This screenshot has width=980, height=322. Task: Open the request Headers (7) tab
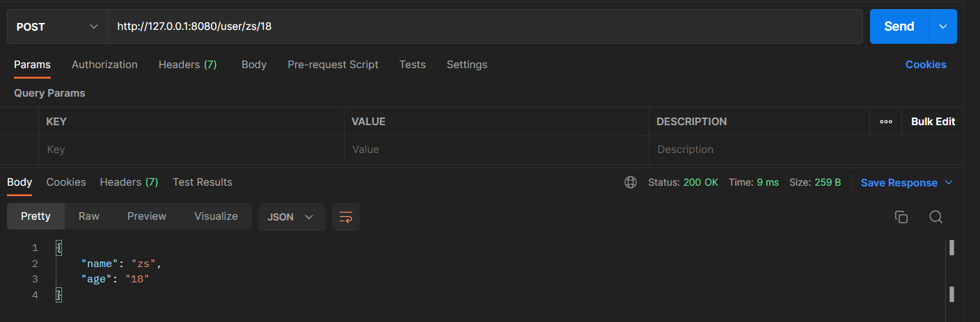click(x=187, y=65)
